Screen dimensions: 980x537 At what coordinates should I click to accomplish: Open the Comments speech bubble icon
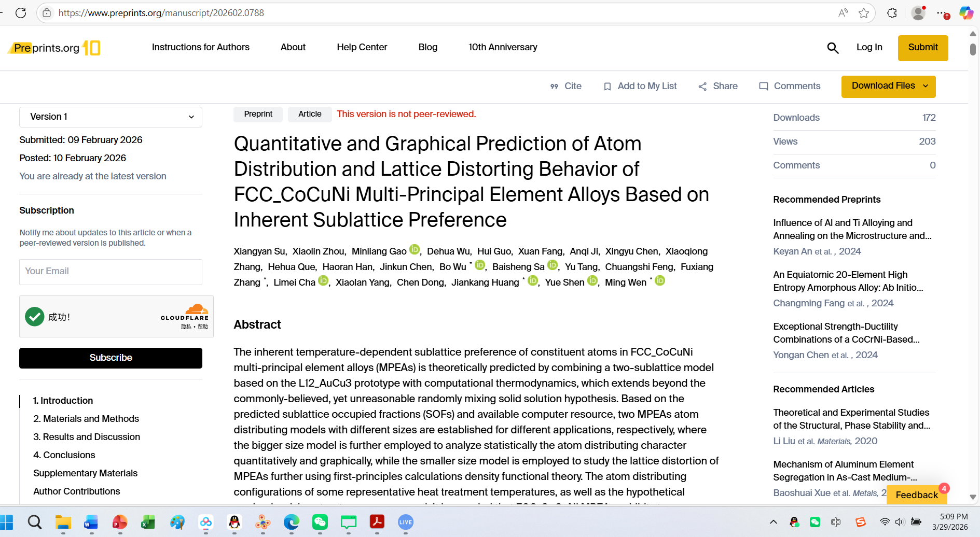(x=763, y=87)
